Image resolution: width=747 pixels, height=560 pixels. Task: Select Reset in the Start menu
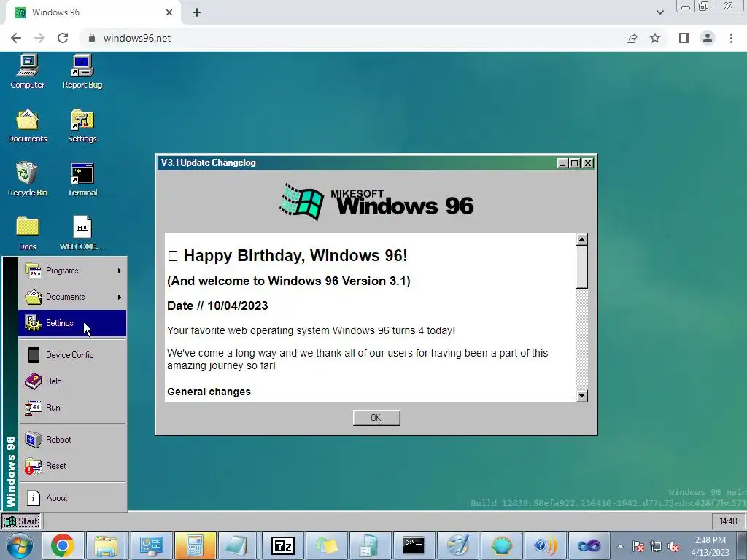(x=72, y=465)
